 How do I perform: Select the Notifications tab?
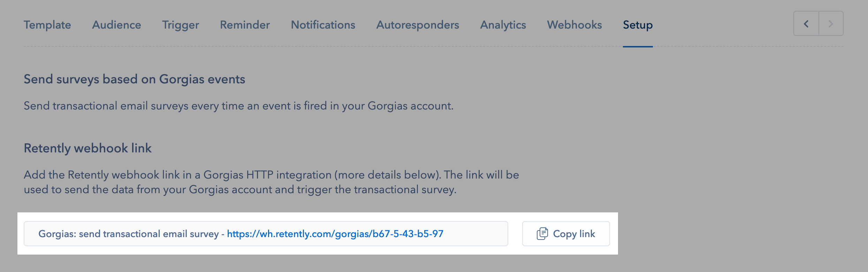(323, 25)
